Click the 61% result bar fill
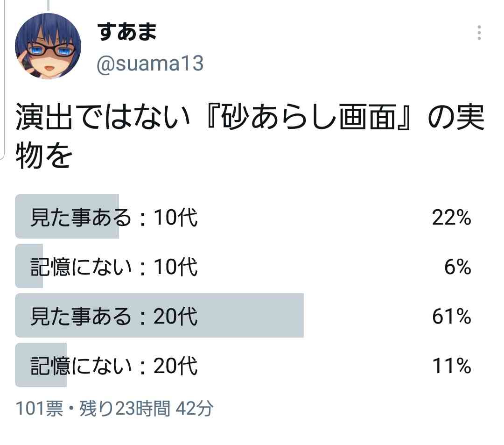The height and width of the screenshot is (445, 504). pyautogui.click(x=159, y=316)
